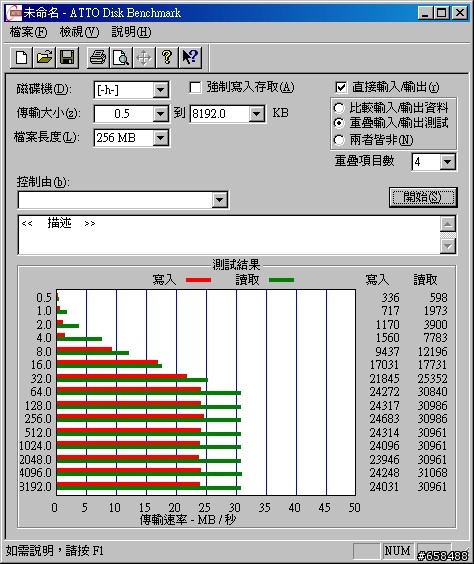Click the write value 24272

click(x=384, y=392)
